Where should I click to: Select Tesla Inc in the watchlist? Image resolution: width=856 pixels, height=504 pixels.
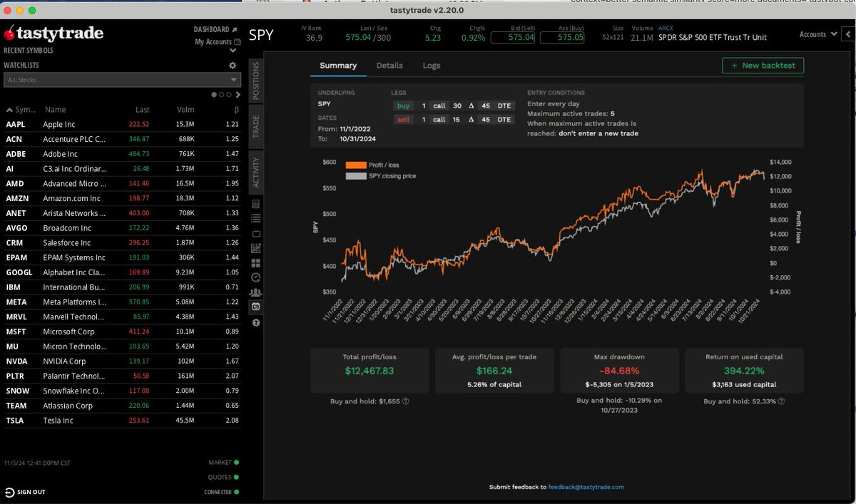click(x=57, y=420)
